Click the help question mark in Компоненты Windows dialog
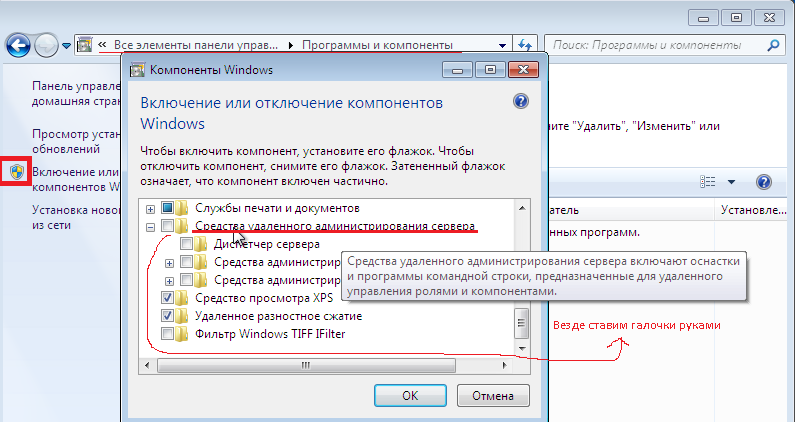795x422 pixels. pyautogui.click(x=521, y=101)
